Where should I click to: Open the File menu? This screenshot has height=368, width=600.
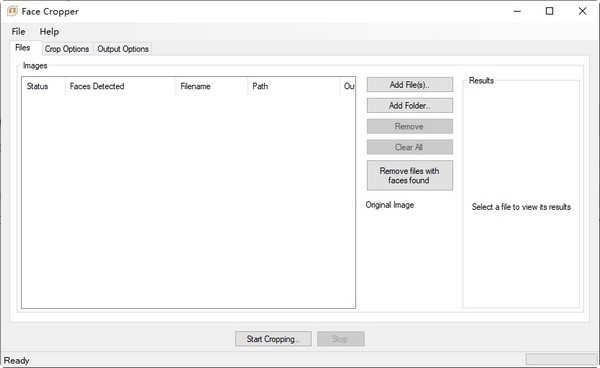click(18, 31)
